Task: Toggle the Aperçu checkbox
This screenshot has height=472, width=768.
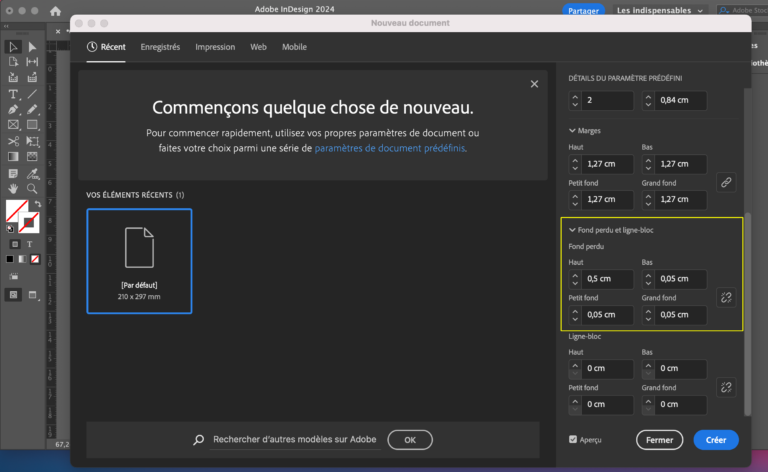Action: pos(573,439)
